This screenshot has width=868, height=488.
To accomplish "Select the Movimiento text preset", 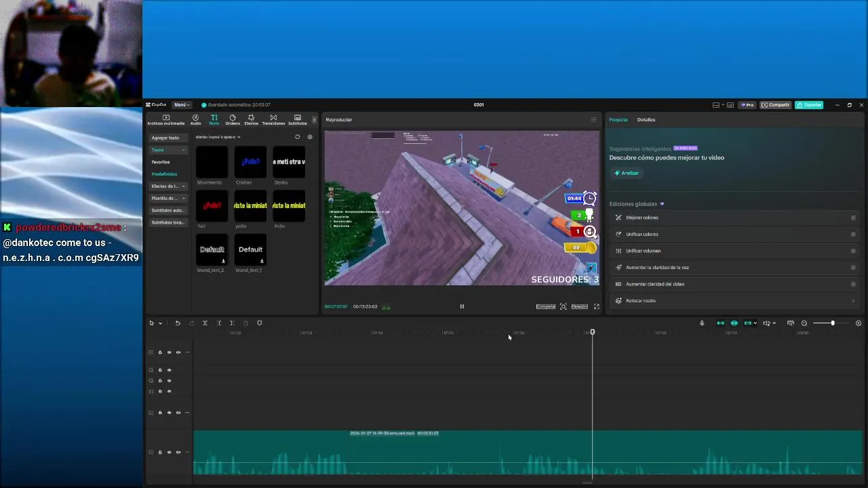I will pyautogui.click(x=212, y=162).
